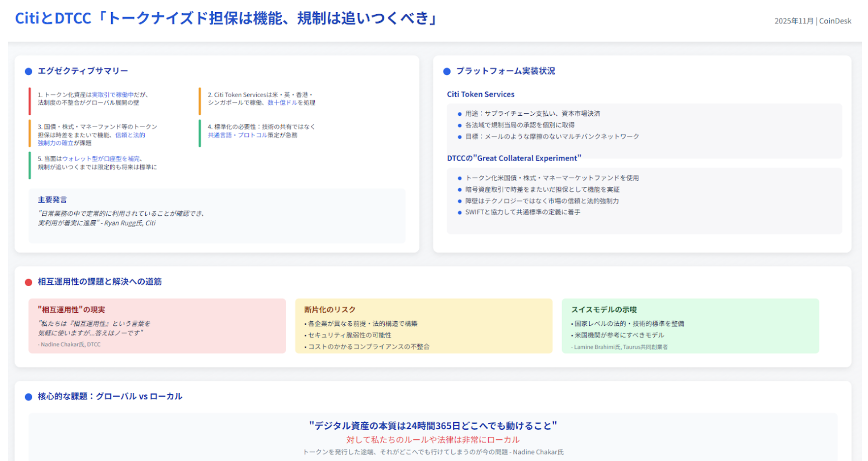
Task: Open the 実取引 highlighted link
Action: pyautogui.click(x=101, y=94)
